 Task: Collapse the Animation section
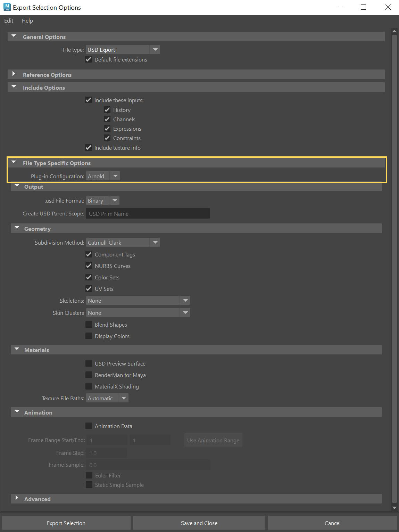(17, 412)
